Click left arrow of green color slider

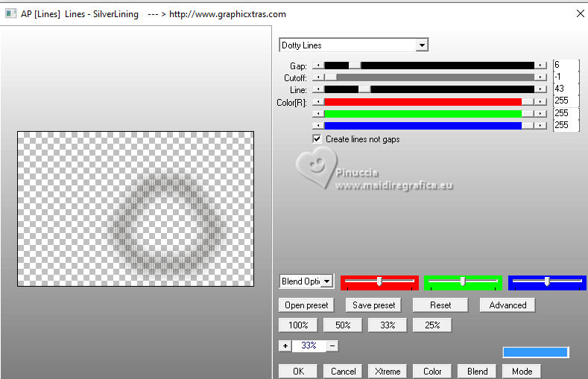[318, 113]
